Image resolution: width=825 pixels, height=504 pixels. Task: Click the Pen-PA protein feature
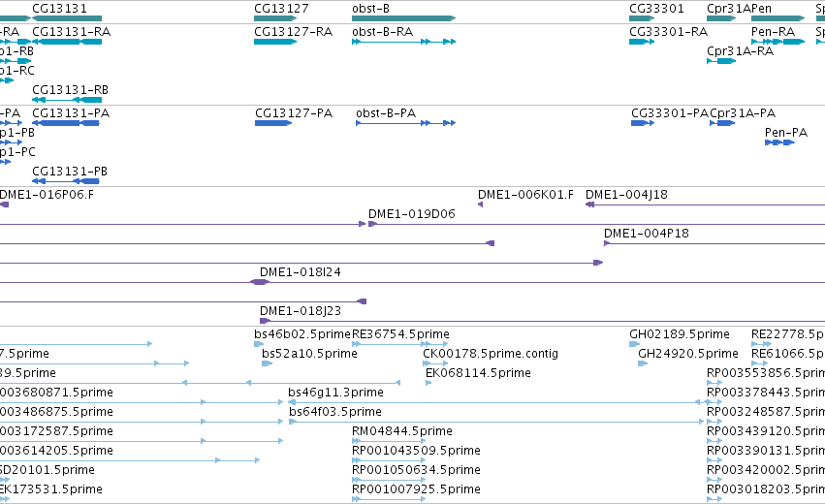tap(779, 142)
